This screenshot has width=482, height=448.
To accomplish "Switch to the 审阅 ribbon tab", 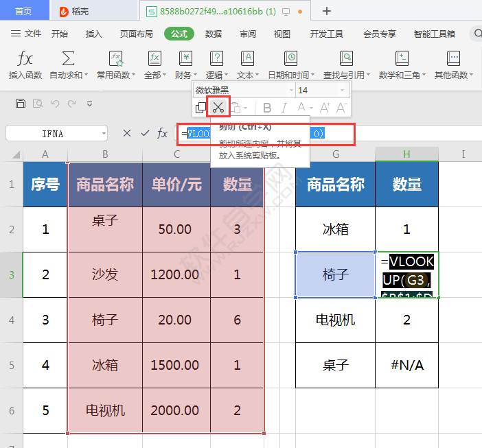I will pyautogui.click(x=248, y=34).
